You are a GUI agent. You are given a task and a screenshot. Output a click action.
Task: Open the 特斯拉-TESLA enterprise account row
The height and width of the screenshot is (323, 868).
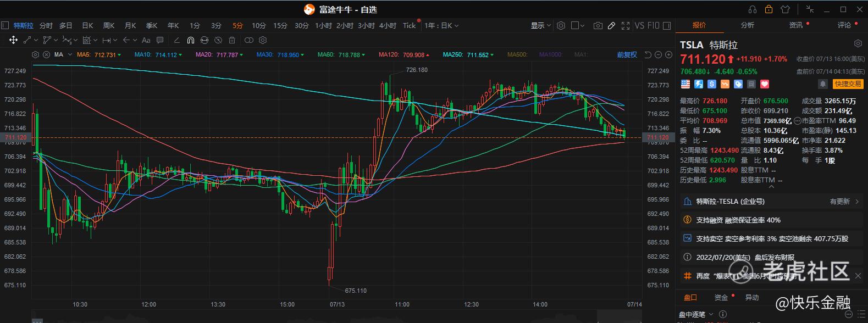(771, 202)
